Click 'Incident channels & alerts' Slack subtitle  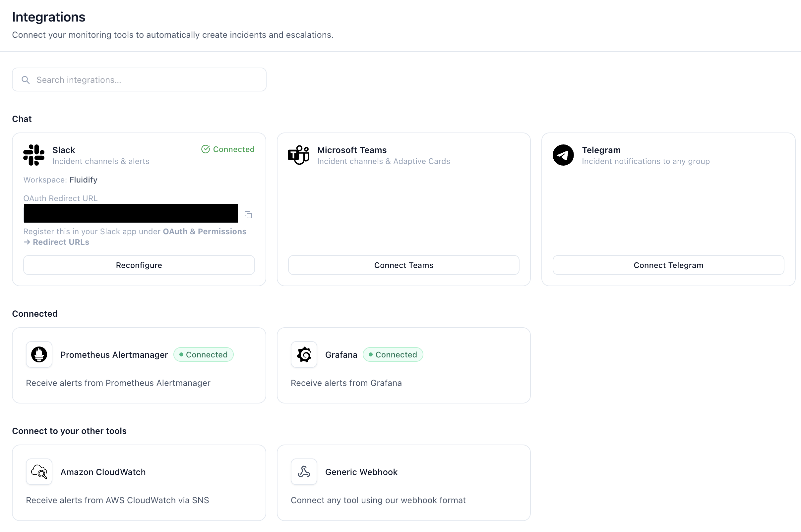(x=100, y=161)
